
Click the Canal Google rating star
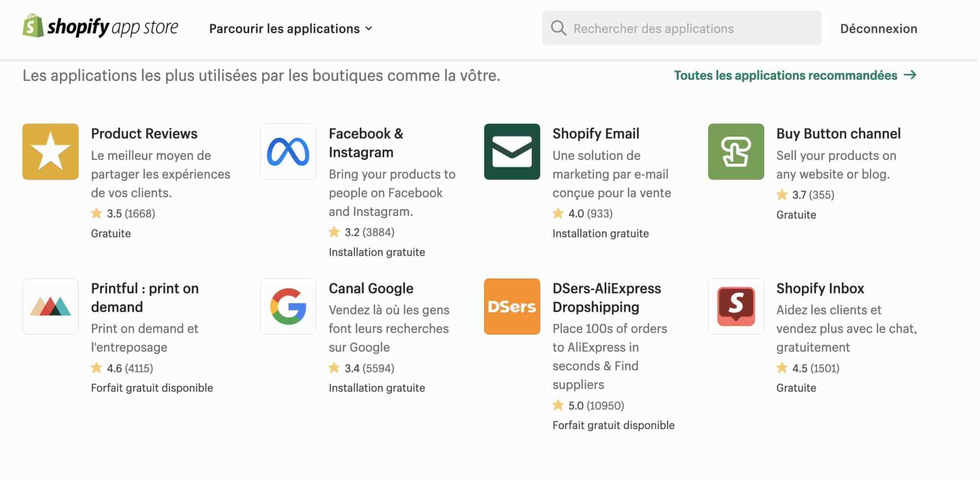coord(334,368)
